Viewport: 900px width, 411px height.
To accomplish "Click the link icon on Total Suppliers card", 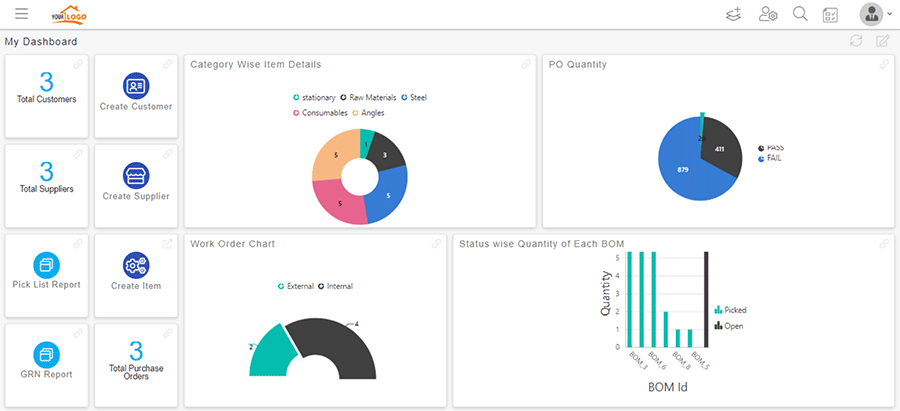I will [x=78, y=154].
